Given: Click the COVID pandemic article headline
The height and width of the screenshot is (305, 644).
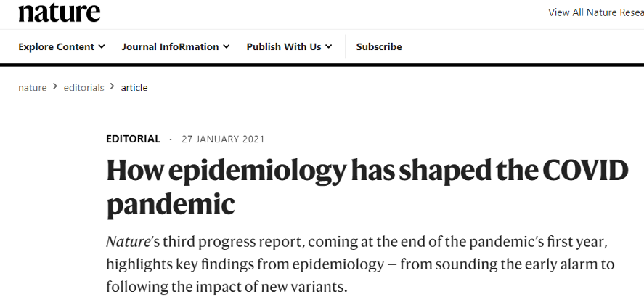Looking at the screenshot, I should [x=367, y=187].
